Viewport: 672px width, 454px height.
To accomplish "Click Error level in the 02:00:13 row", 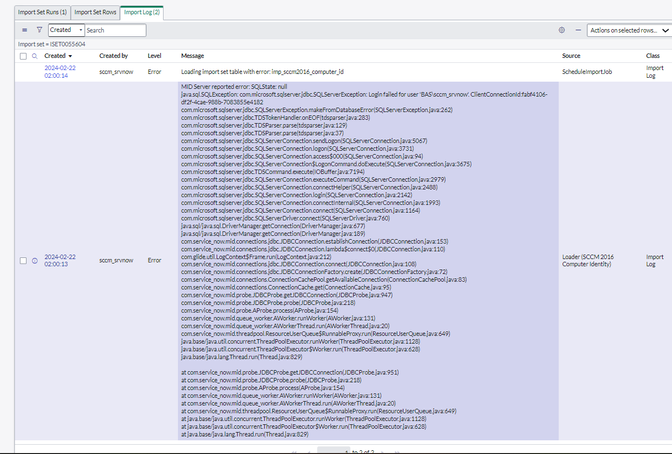I will (154, 260).
